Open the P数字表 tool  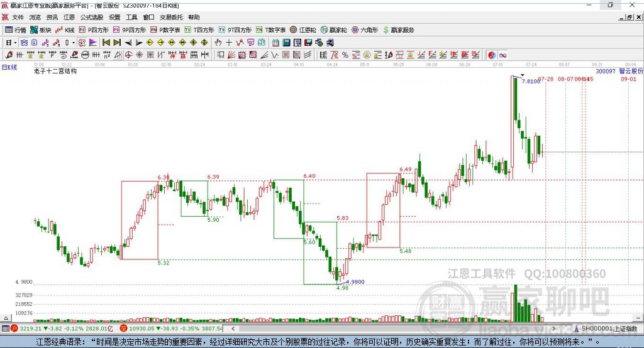165,30
